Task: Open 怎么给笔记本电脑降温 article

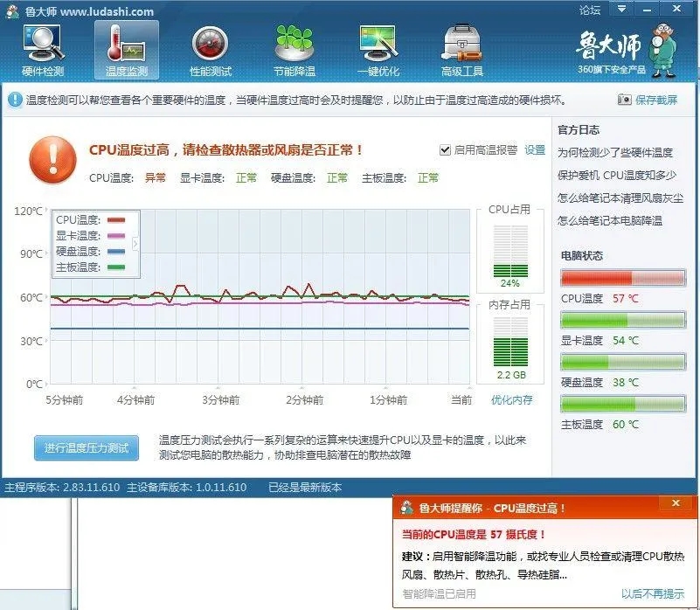Action: click(609, 220)
